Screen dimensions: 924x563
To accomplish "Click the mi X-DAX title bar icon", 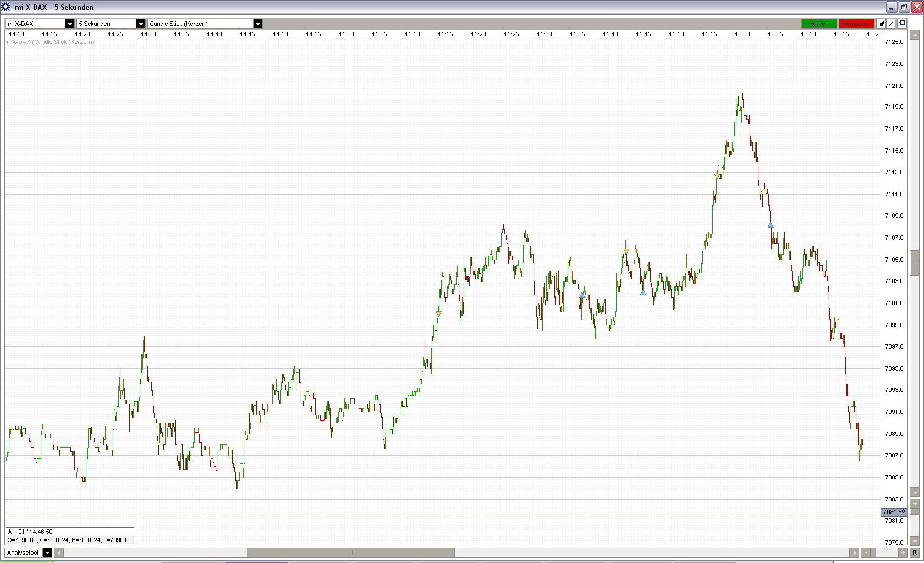I will pos(6,7).
